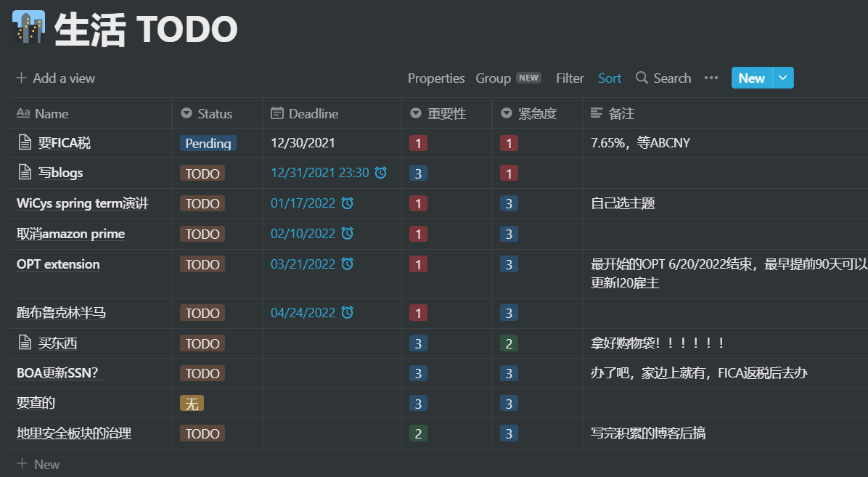Viewport: 868px width, 477px height.
Task: Expand the arrow next to the New button
Action: pos(782,78)
